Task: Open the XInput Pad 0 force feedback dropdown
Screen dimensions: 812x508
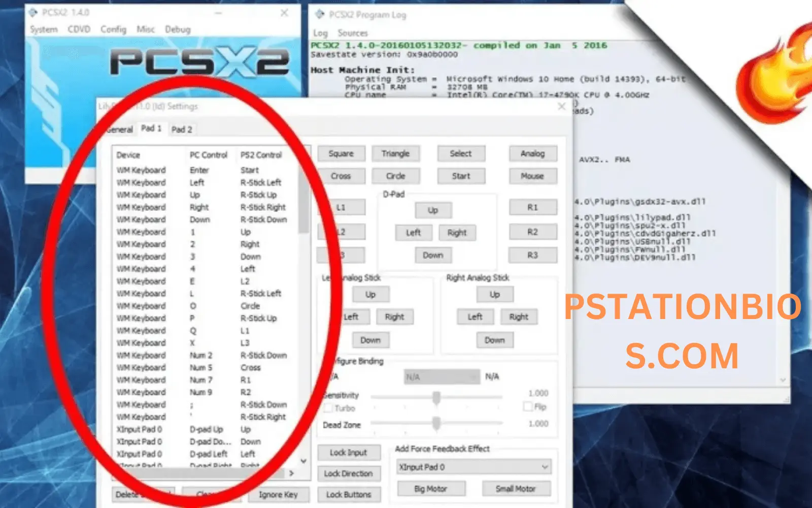Action: pos(474,467)
